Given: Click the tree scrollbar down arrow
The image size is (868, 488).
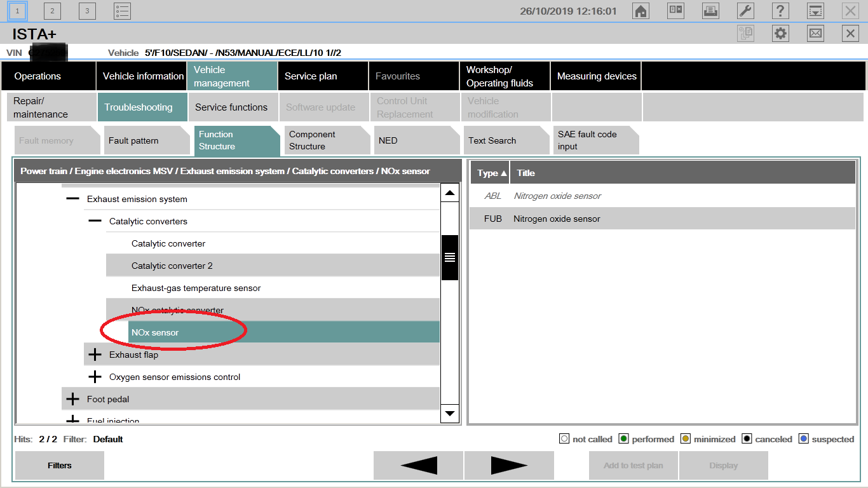Looking at the screenshot, I should tap(450, 414).
